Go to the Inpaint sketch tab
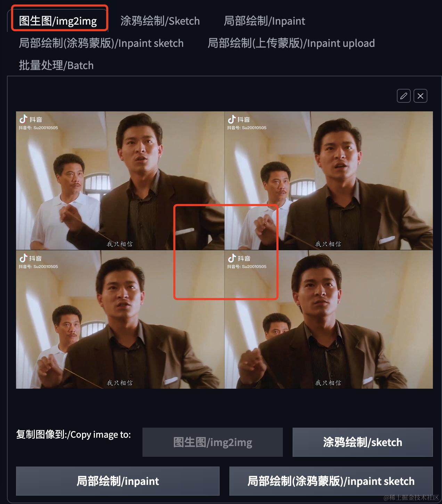 click(101, 43)
